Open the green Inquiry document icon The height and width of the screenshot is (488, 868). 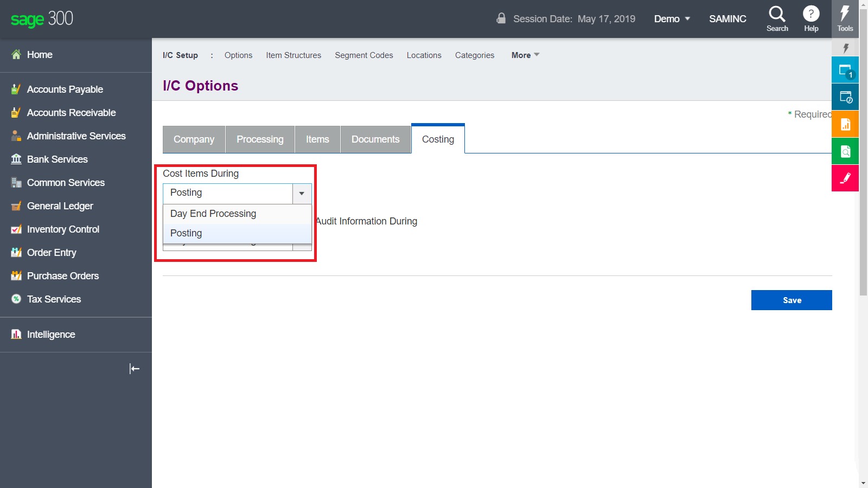(x=845, y=151)
